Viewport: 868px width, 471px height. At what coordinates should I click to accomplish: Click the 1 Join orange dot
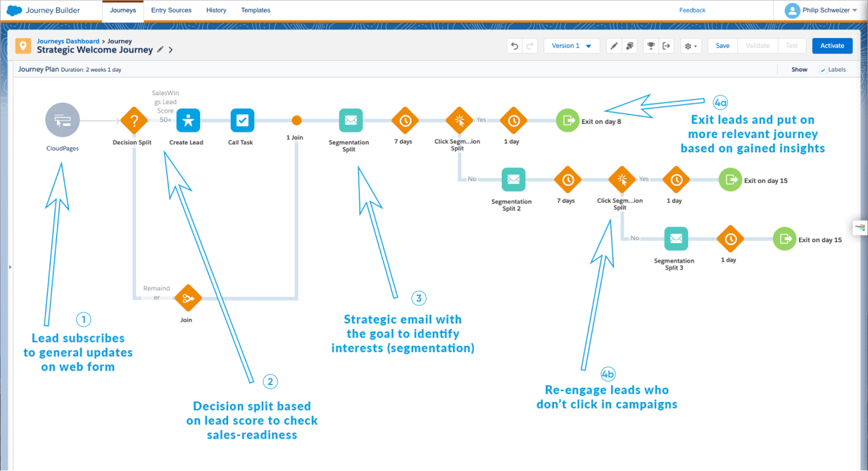296,120
